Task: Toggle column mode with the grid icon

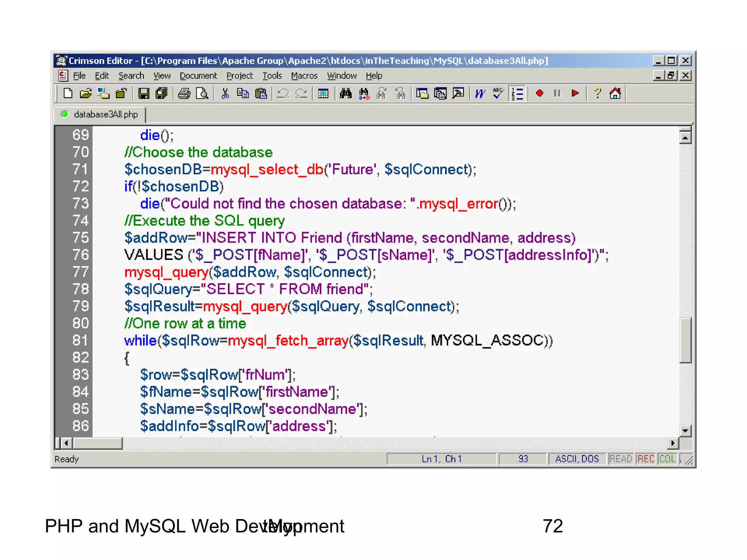Action: coord(323,94)
